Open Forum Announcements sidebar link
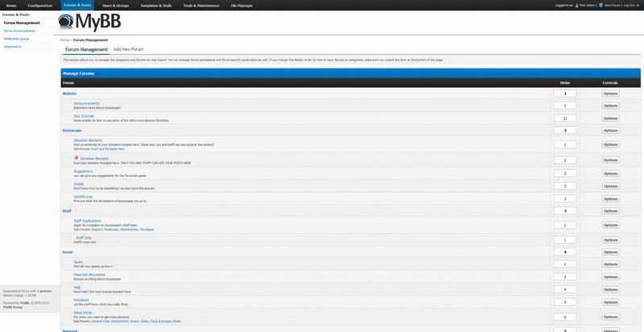Viewport: 644px width, 332px height. 20,31
